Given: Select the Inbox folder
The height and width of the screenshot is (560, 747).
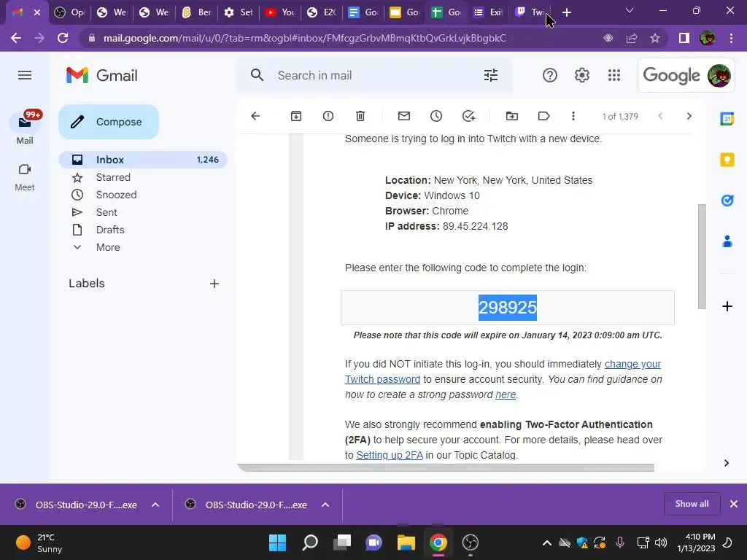Looking at the screenshot, I should tap(143, 160).
